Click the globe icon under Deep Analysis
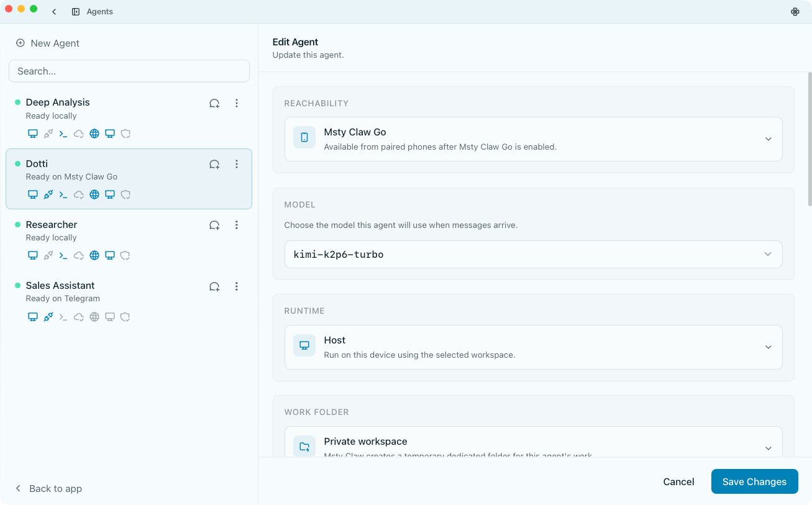The height and width of the screenshot is (505, 812). coord(94,134)
